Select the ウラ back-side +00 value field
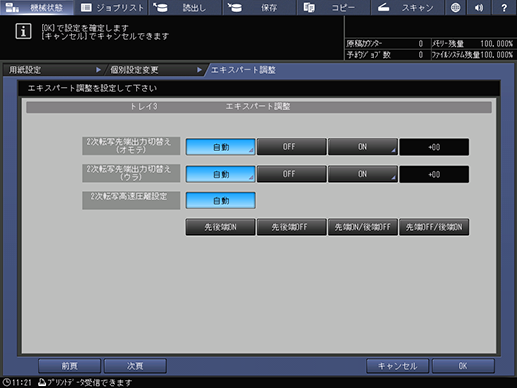This screenshot has height=388, width=517. point(434,174)
